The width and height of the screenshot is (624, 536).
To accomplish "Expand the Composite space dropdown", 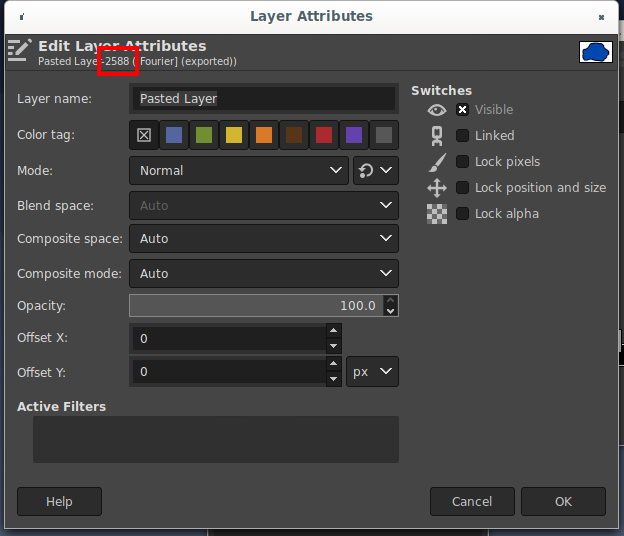I will pos(264,239).
